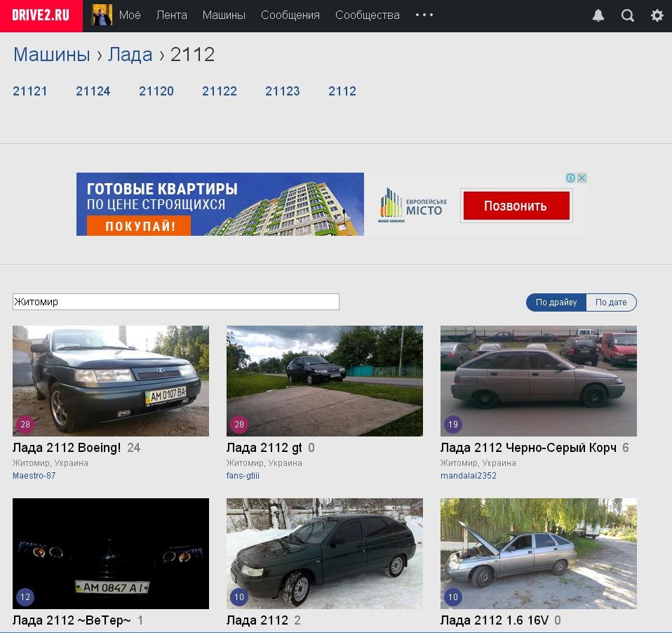
Task: Click the drive count badge on Лада 2112 Boeing!
Action: tap(25, 423)
